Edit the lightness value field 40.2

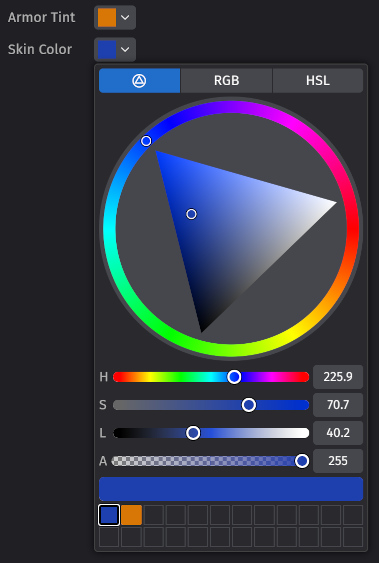[338, 433]
